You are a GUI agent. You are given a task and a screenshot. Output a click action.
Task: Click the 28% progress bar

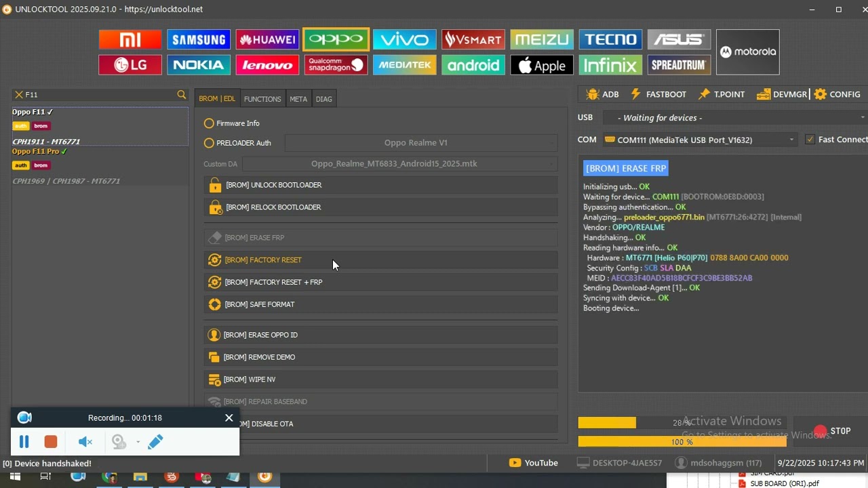pyautogui.click(x=682, y=423)
